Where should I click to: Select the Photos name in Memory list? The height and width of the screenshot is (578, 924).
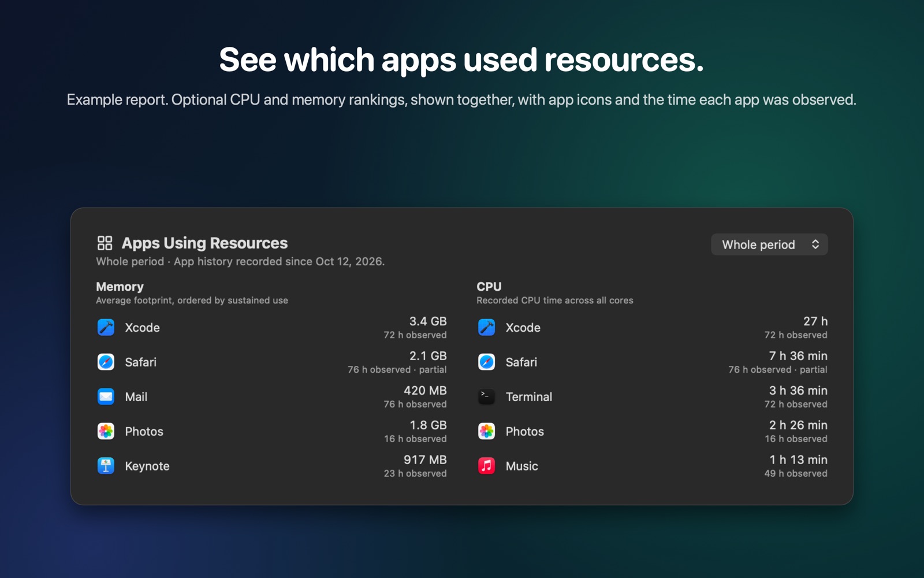click(144, 431)
